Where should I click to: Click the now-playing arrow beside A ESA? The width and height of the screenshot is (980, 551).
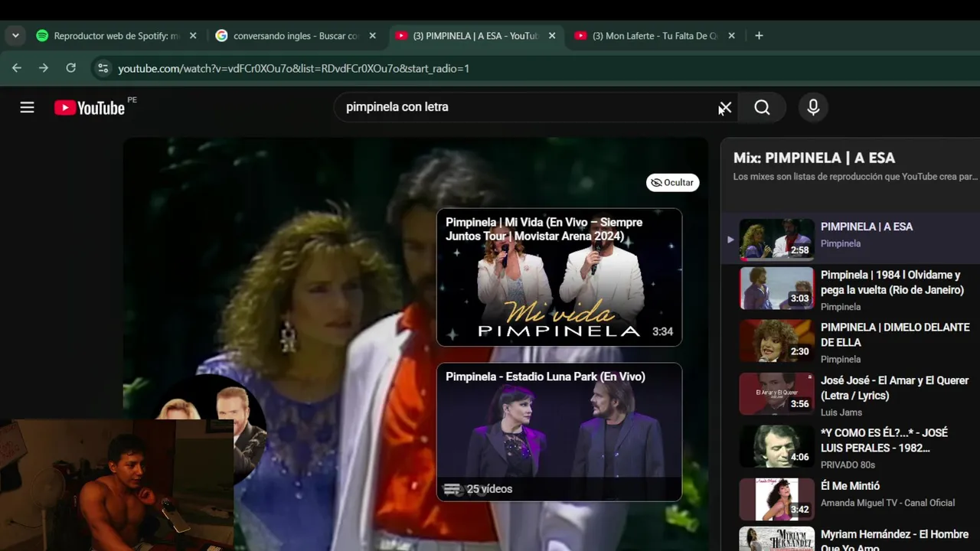730,240
